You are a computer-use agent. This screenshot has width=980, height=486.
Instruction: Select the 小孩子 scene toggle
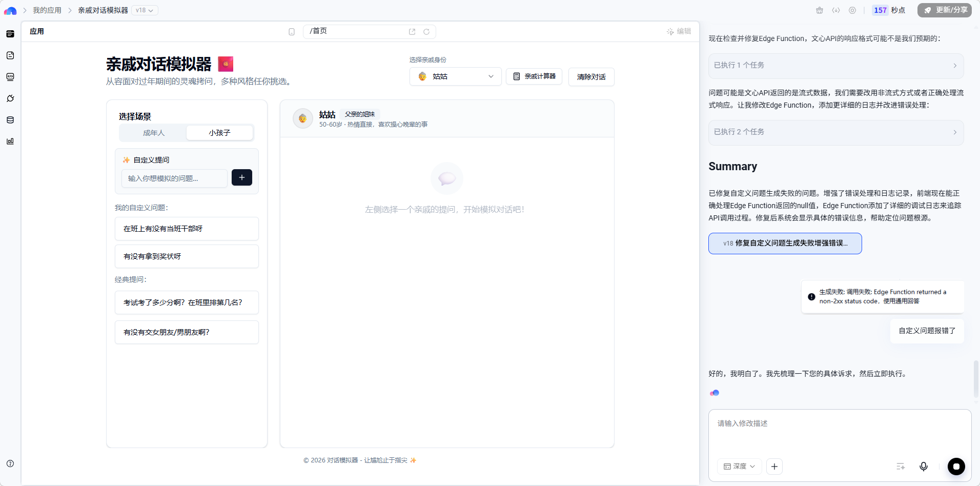[x=219, y=133]
